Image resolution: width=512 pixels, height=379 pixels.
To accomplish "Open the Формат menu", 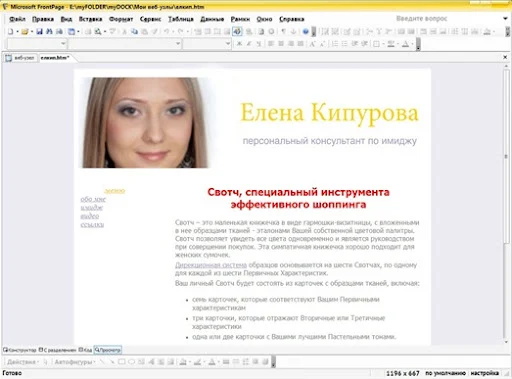I will point(121,19).
